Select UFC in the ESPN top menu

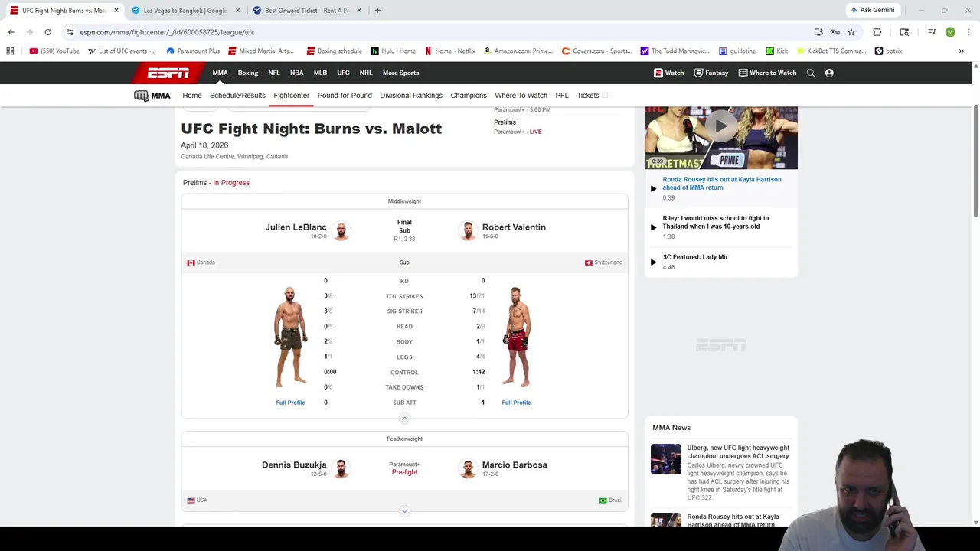tap(343, 73)
